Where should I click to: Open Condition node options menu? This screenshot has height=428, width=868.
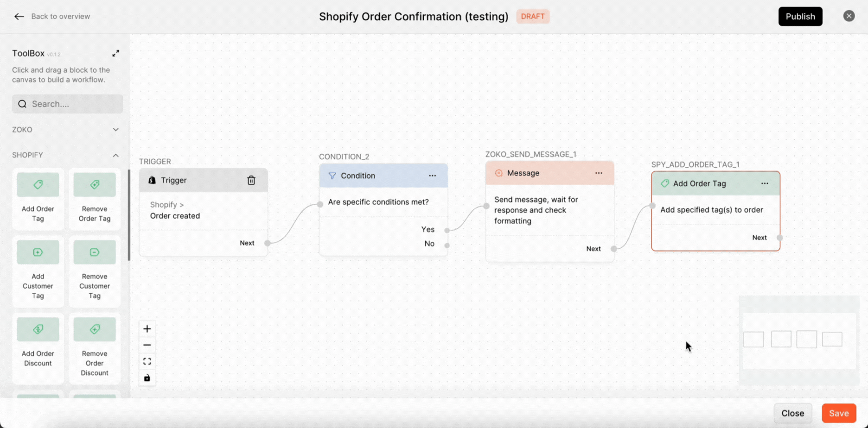(x=432, y=176)
